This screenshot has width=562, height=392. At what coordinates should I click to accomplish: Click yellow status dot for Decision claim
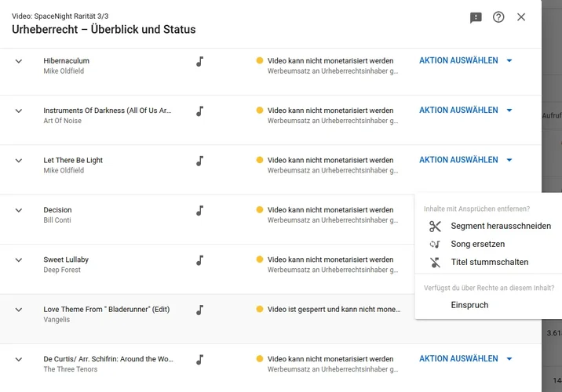(x=260, y=210)
